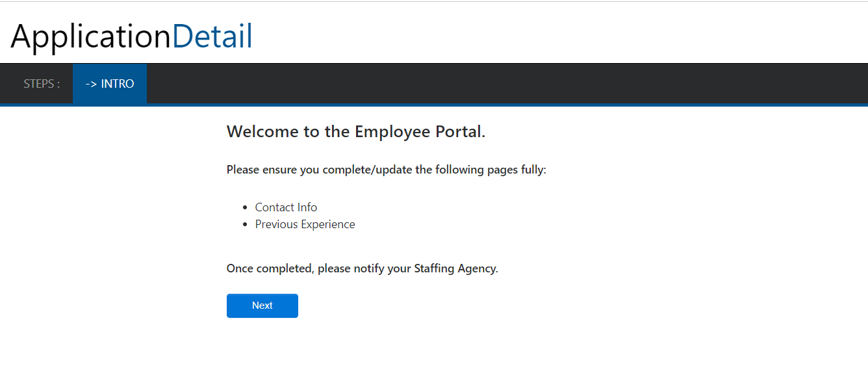This screenshot has width=868, height=377.
Task: Click the black "Application" word in title
Action: 91,37
